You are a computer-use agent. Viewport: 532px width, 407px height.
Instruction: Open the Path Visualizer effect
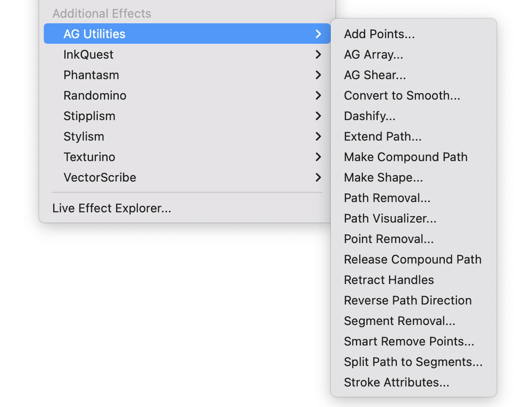point(390,219)
